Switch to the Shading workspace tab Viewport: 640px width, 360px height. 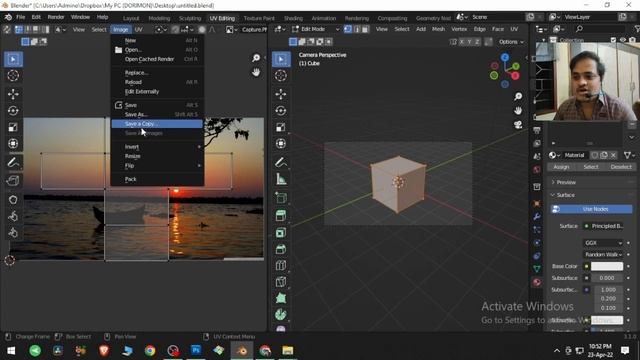(293, 18)
